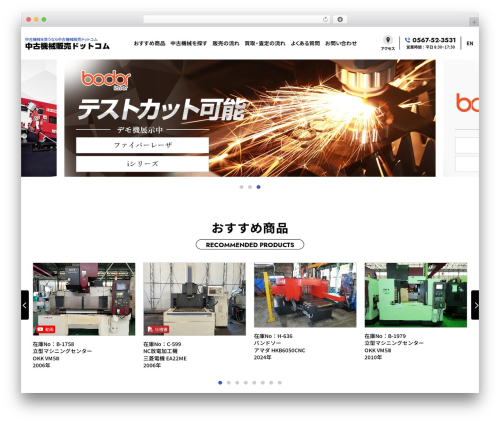Viewport: 500px width, 423px height.
Task: Click the YouTube video badge on B-1758
Action: 45,329
